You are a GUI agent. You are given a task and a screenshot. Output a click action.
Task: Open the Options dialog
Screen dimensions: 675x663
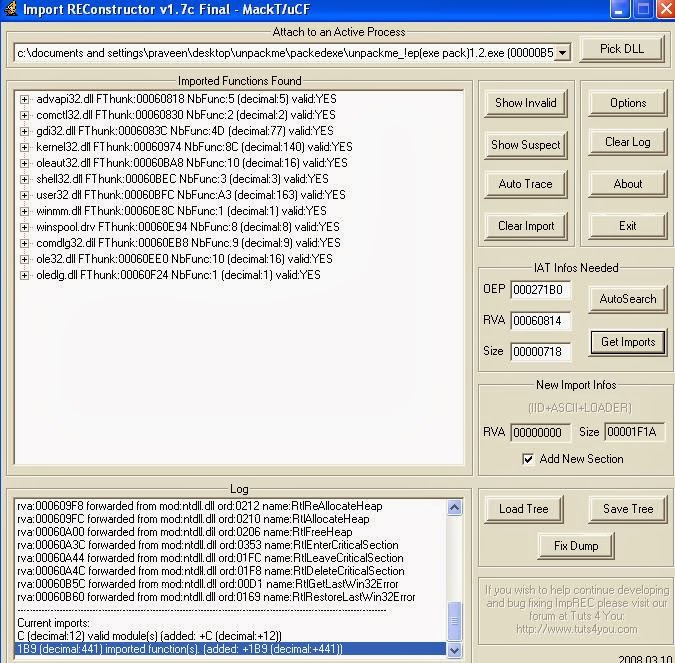coord(628,103)
